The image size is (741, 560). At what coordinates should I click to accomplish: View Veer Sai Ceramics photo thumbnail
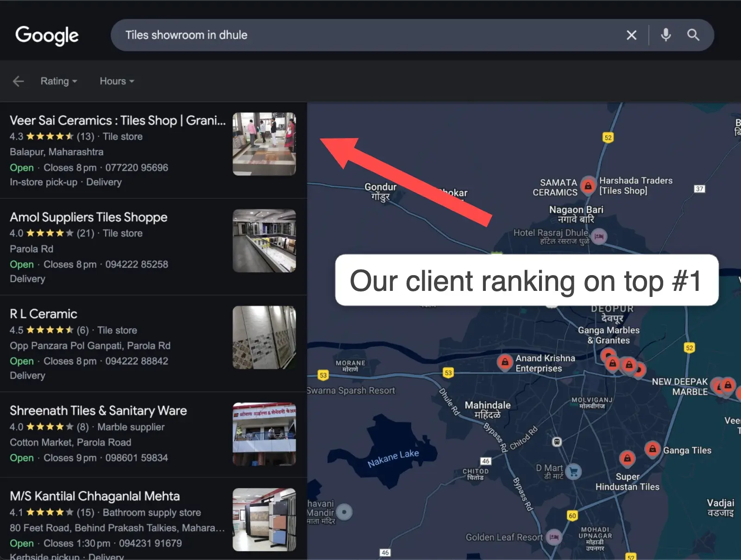pos(264,144)
